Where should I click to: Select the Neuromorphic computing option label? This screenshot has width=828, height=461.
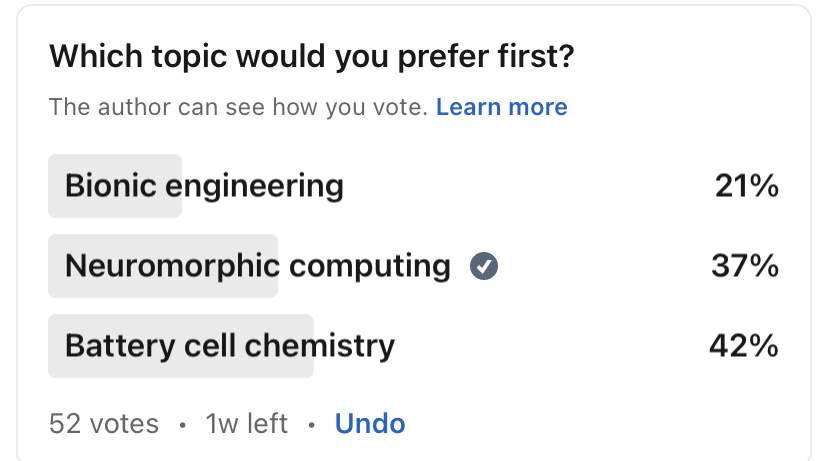point(257,266)
